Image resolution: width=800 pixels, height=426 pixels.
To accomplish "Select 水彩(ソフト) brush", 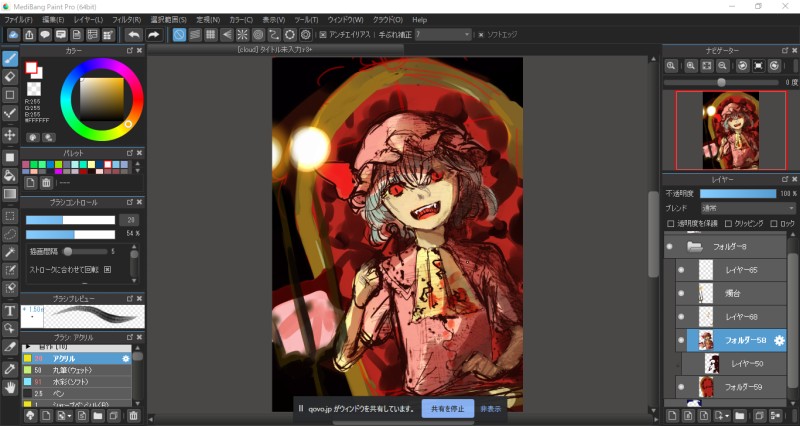I will coord(77,382).
